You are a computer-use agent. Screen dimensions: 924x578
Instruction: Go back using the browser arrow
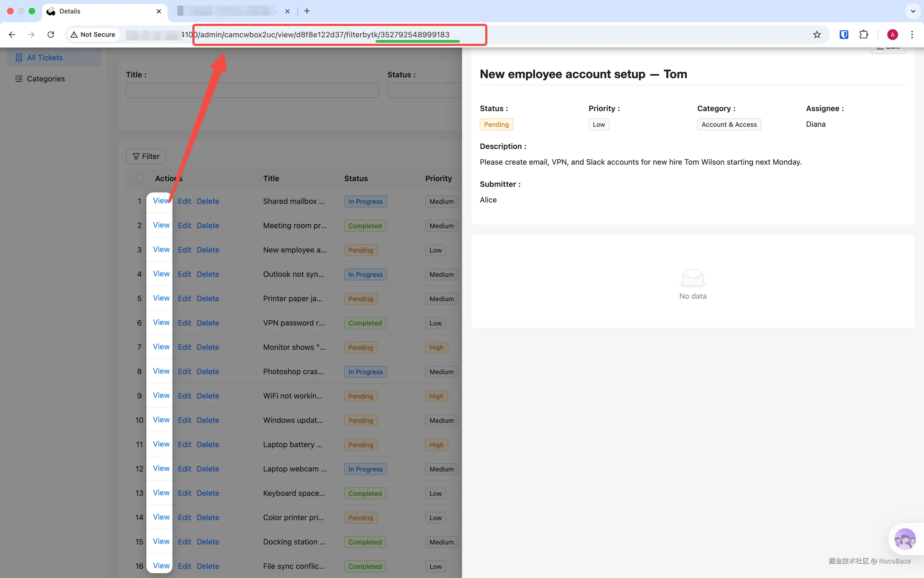[12, 34]
